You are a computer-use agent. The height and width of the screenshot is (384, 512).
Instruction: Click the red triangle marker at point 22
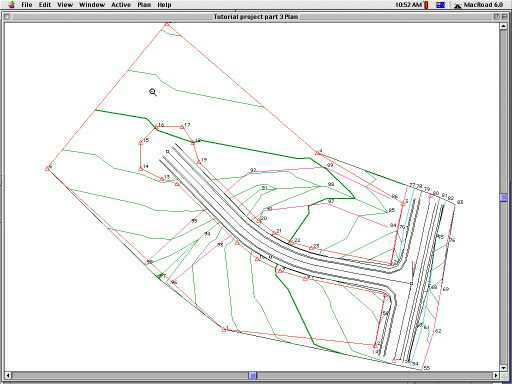click(291, 242)
